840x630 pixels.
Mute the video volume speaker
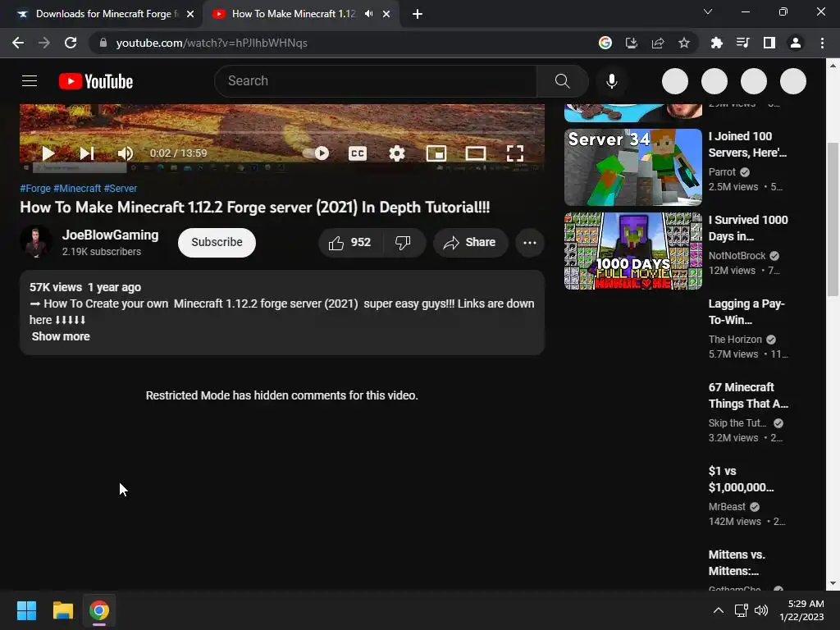126,153
